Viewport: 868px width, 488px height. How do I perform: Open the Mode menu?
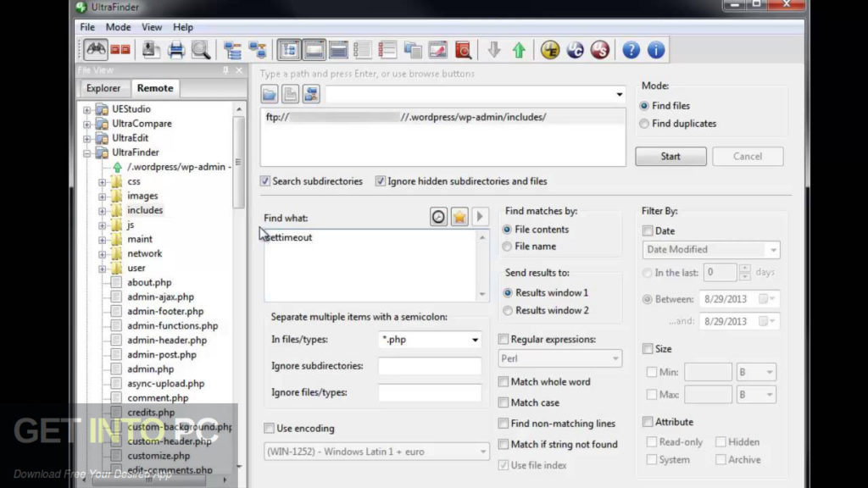point(119,27)
